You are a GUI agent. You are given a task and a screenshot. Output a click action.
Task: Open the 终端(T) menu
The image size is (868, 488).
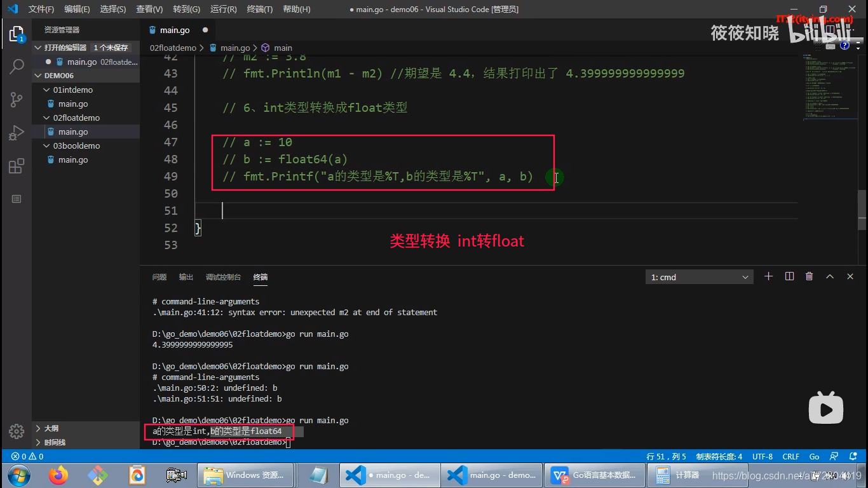click(x=259, y=9)
